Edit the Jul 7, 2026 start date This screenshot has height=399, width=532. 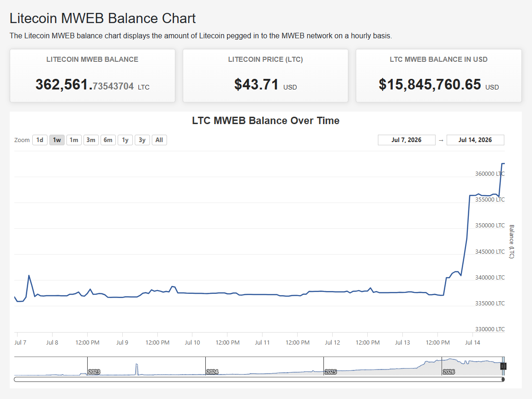pyautogui.click(x=406, y=140)
